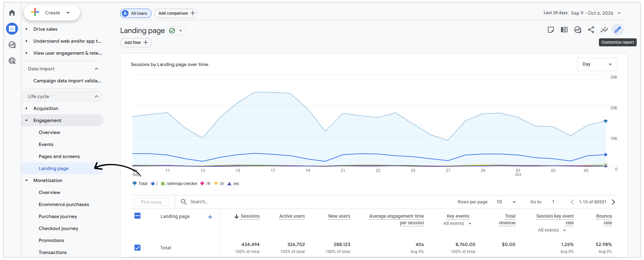
Task: Sort by the Bounce rate column header
Action: click(x=604, y=219)
